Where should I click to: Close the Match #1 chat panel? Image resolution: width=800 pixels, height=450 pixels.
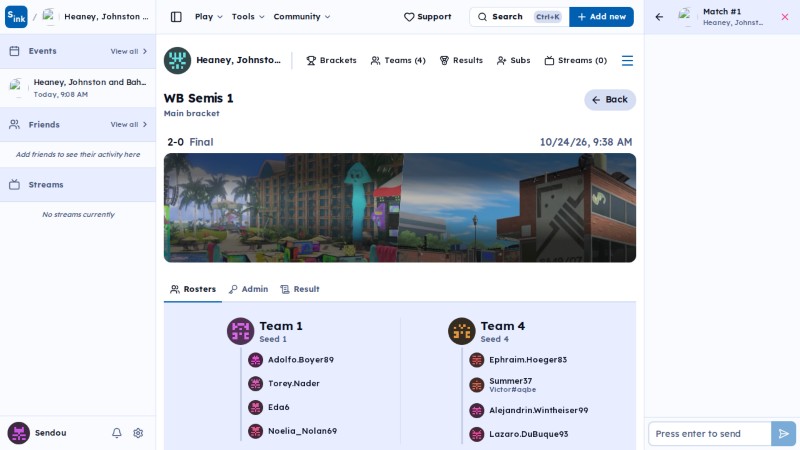(785, 17)
